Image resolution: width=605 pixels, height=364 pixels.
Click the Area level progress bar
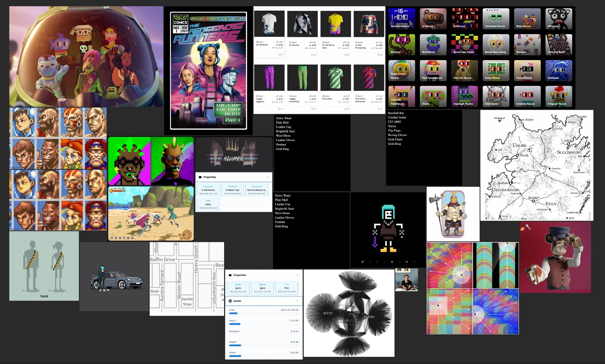pyautogui.click(x=263, y=313)
